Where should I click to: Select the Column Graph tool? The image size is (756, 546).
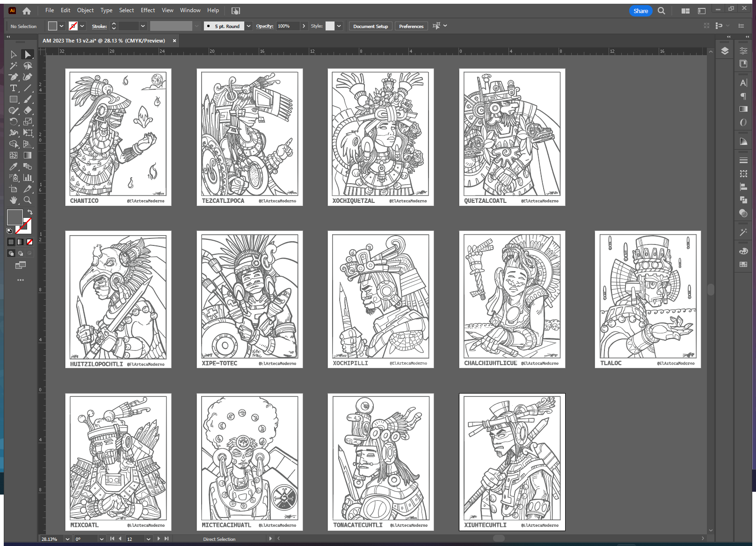[x=28, y=178]
